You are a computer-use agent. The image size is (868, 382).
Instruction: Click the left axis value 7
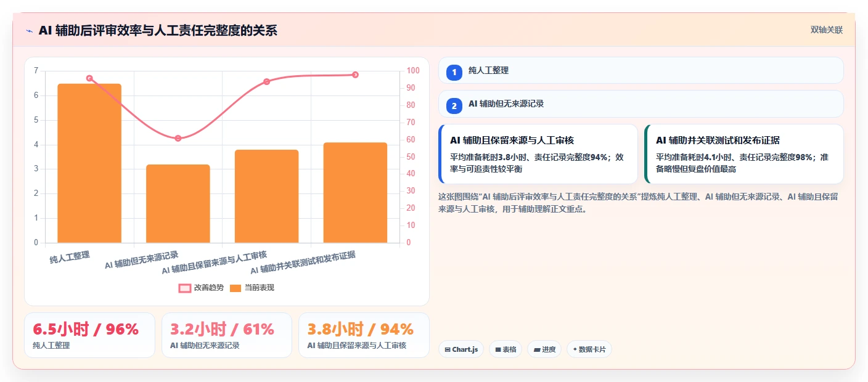(36, 71)
